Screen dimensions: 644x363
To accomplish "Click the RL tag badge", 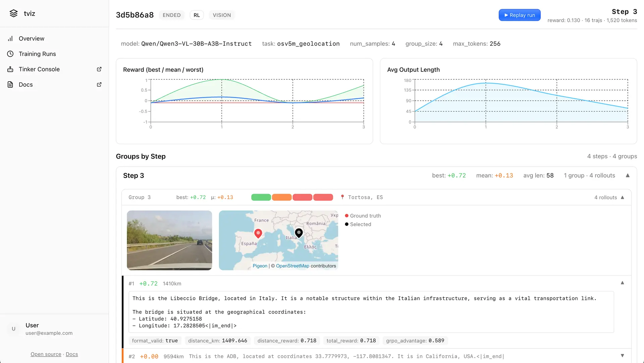I will pos(197,15).
